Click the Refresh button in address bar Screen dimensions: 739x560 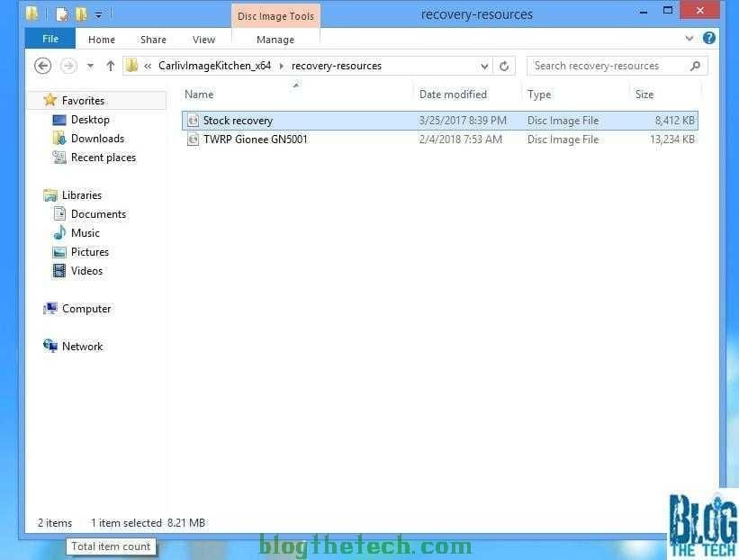[504, 66]
